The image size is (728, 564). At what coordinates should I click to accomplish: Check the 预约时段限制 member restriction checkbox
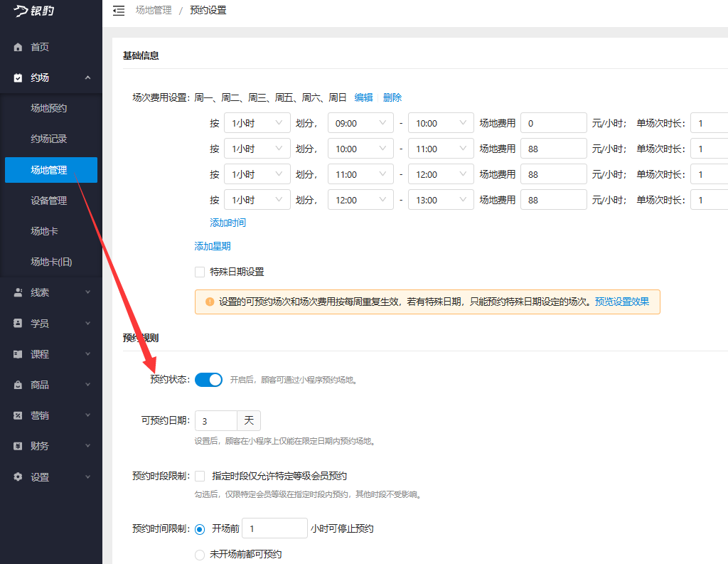(200, 476)
